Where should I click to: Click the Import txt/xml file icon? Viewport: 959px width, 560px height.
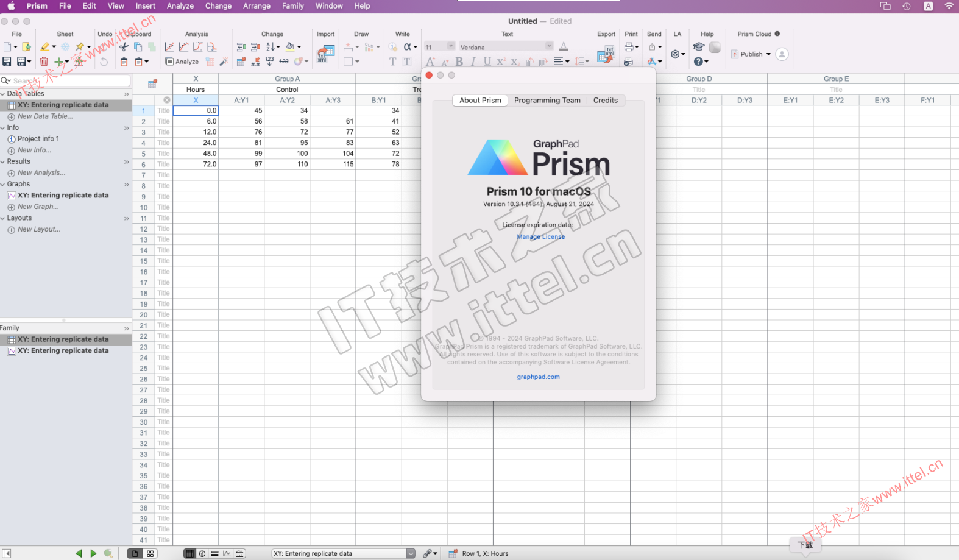point(325,54)
